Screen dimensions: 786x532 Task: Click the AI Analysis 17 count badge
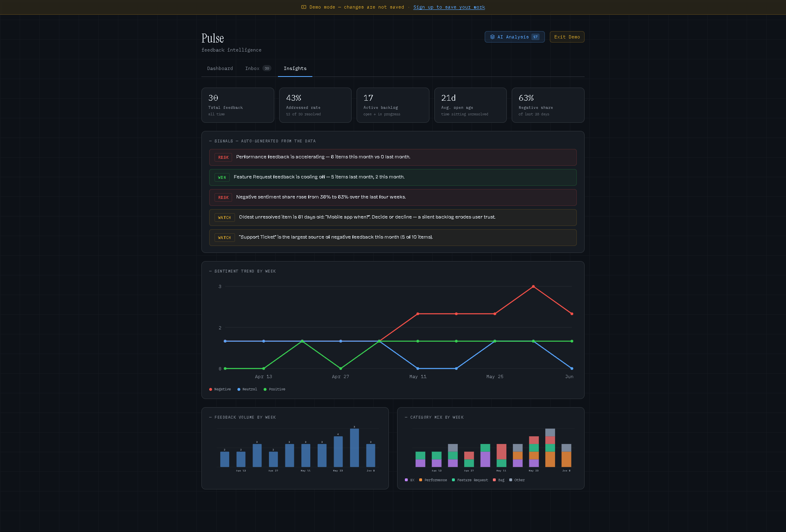[535, 37]
